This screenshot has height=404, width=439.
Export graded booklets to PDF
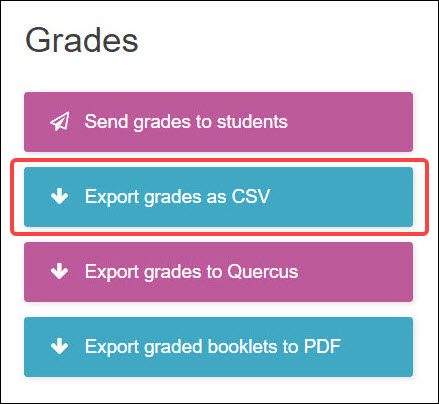[x=218, y=347]
